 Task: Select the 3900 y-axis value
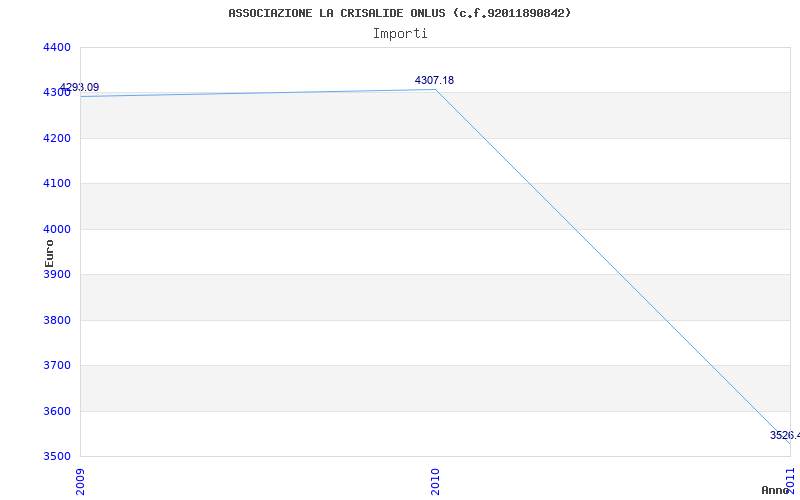click(57, 274)
